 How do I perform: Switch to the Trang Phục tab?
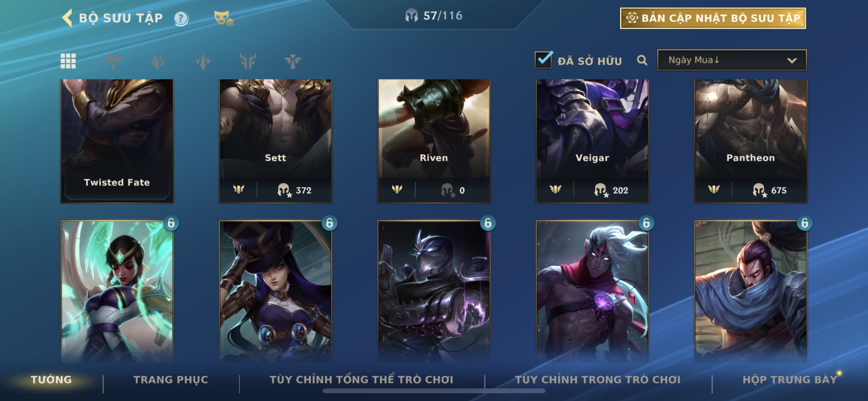171,380
